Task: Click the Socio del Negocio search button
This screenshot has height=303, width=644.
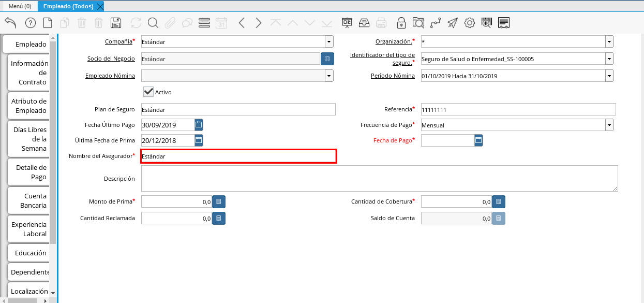Action: 327,59
